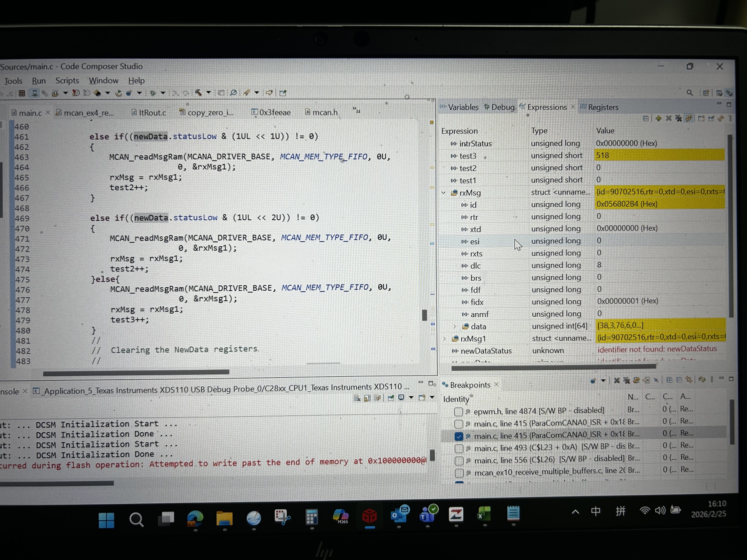Open Code Composer Studio taskbar icon
747x560 pixels.
[369, 516]
